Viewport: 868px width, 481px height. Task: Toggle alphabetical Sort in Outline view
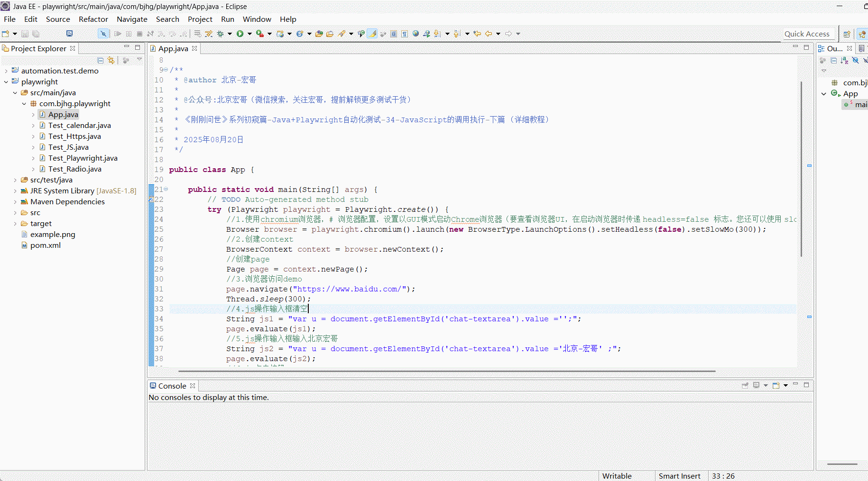pyautogui.click(x=844, y=60)
